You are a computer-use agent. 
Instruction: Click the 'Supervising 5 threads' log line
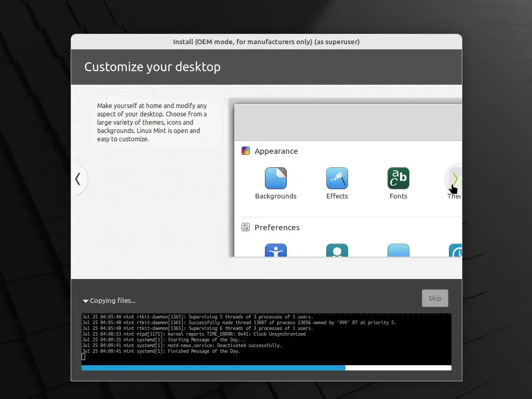pyautogui.click(x=197, y=317)
